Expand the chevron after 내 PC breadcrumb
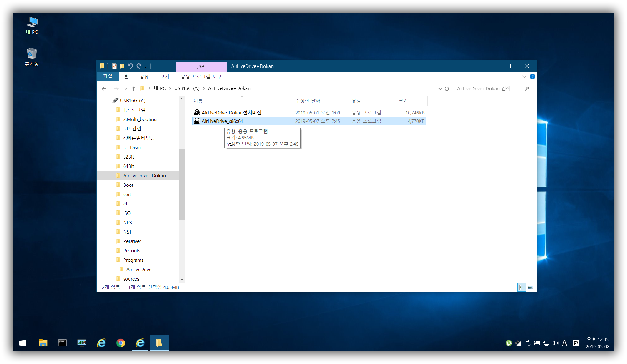 [170, 88]
